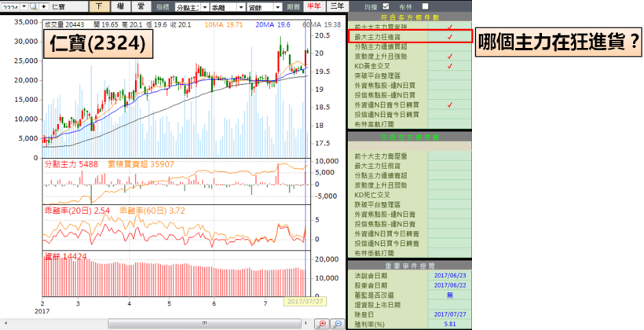Click 布林低軌打開 condition row
The image size is (644, 330).
pyautogui.click(x=409, y=253)
